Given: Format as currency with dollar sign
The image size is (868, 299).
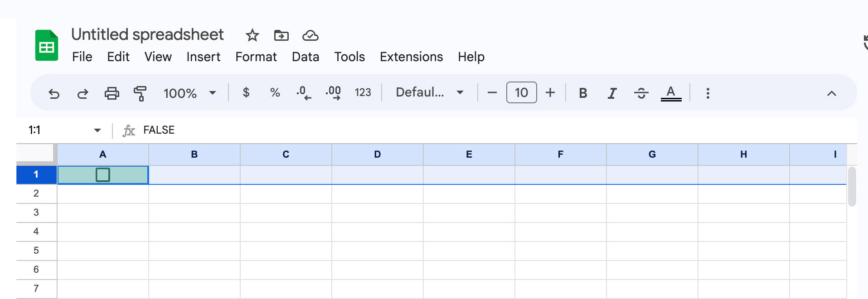Looking at the screenshot, I should (246, 93).
